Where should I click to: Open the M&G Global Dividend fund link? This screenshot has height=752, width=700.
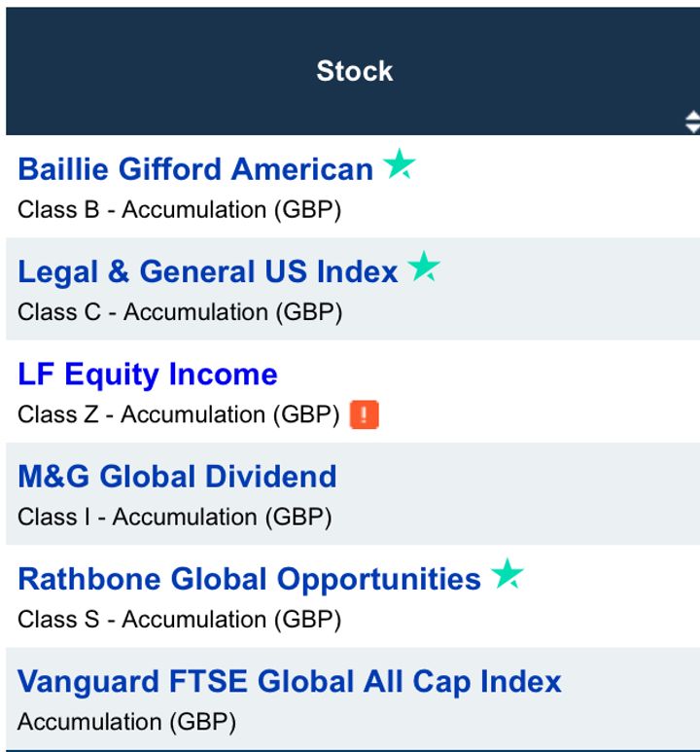coord(177,477)
